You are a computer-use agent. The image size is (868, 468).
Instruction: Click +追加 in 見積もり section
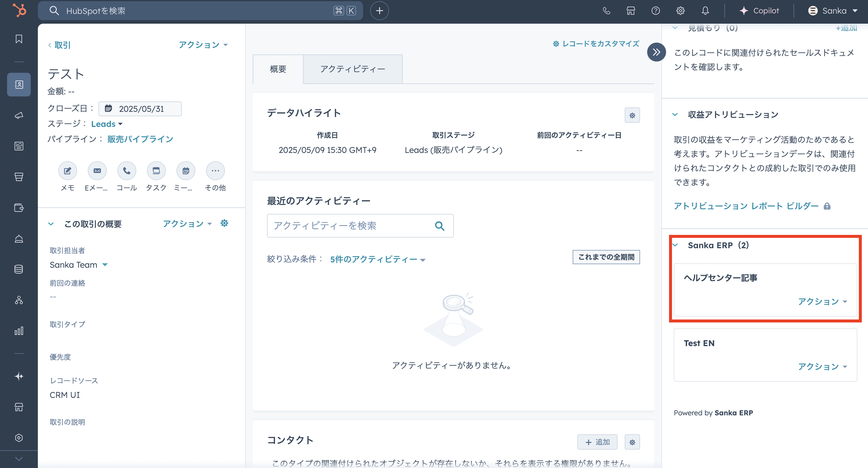(x=846, y=28)
